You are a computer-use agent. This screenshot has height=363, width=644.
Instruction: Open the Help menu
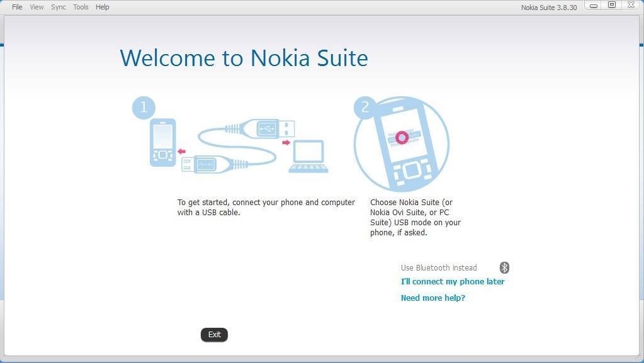click(101, 7)
